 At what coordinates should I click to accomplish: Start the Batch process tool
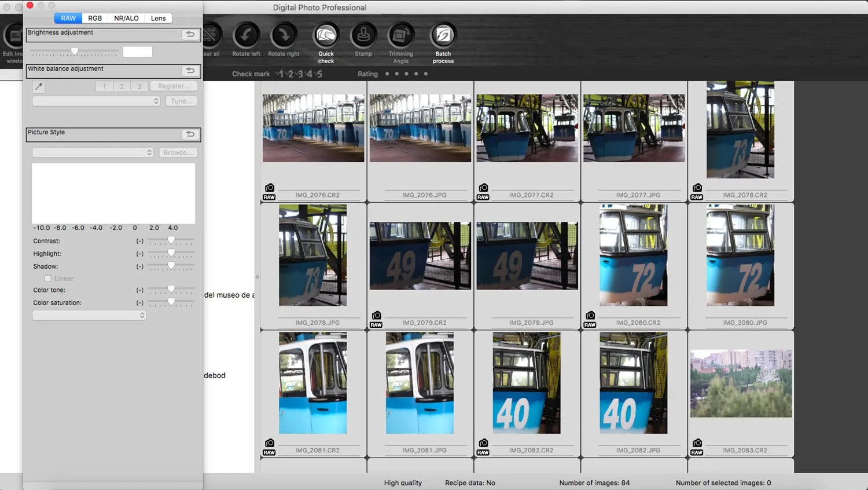443,36
